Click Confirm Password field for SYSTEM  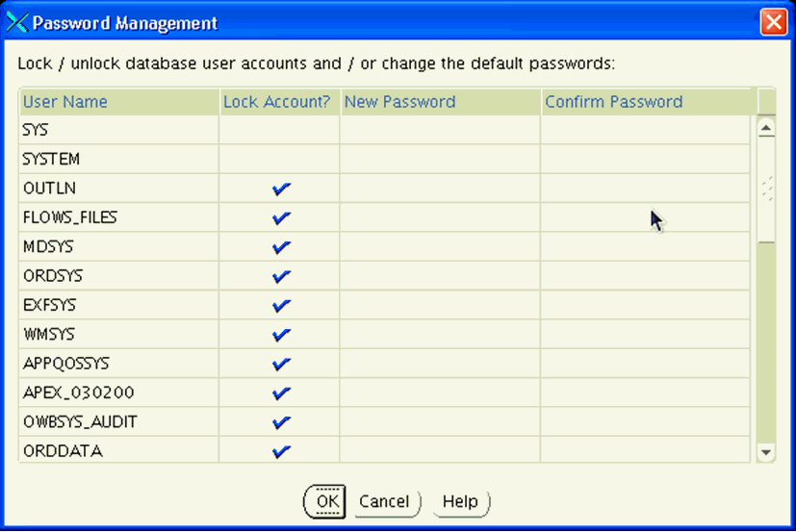tap(645, 159)
